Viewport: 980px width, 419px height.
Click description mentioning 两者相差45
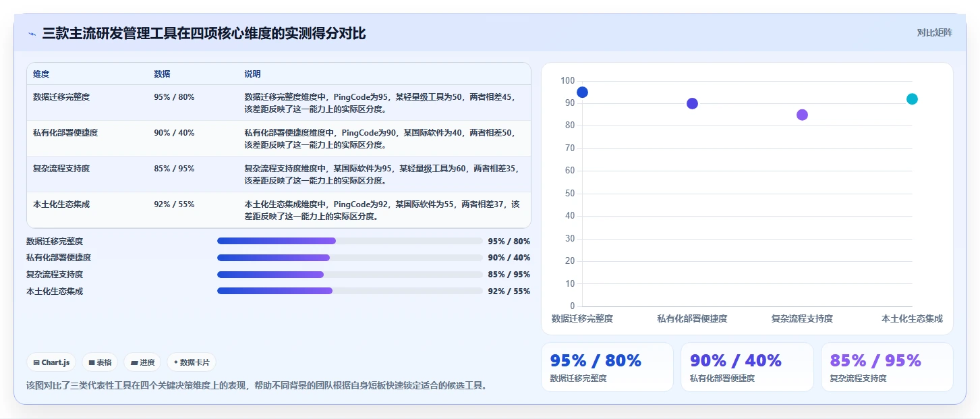point(382,103)
